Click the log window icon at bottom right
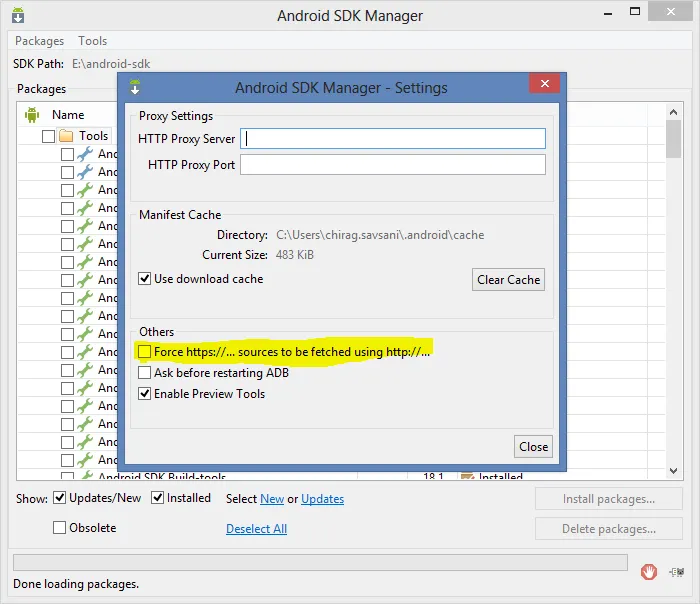The width and height of the screenshot is (700, 604). tap(677, 572)
